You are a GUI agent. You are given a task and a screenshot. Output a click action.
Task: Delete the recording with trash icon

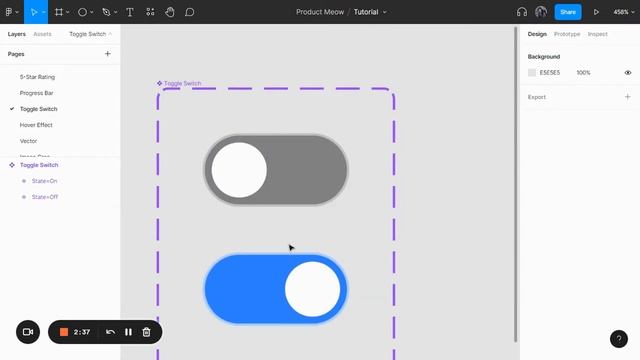(146, 332)
